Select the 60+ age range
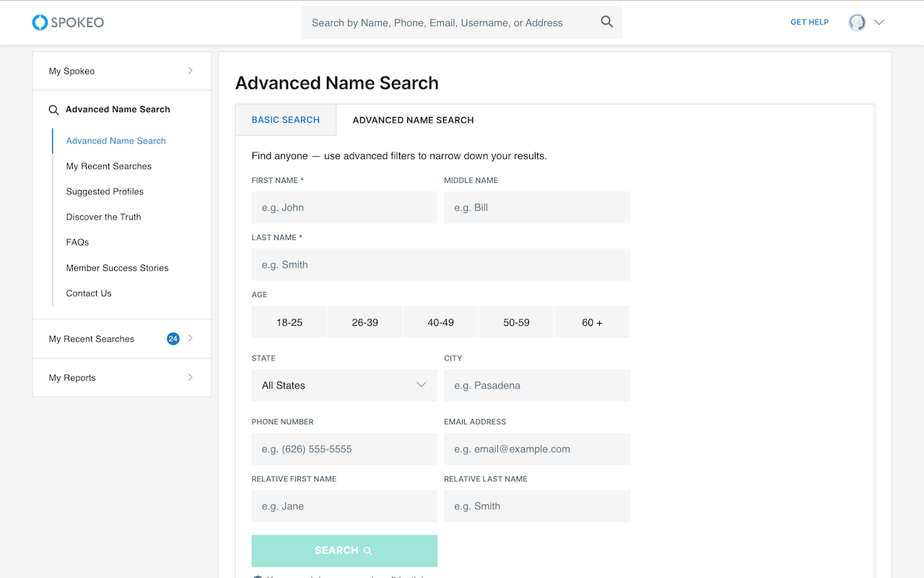The width and height of the screenshot is (924, 578). click(x=592, y=322)
